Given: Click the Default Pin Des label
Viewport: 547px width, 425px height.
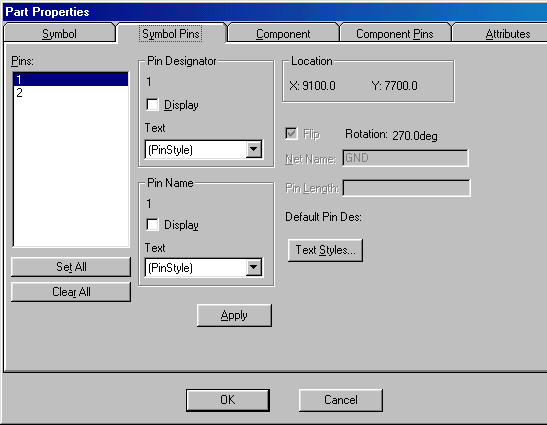Looking at the screenshot, I should 323,217.
